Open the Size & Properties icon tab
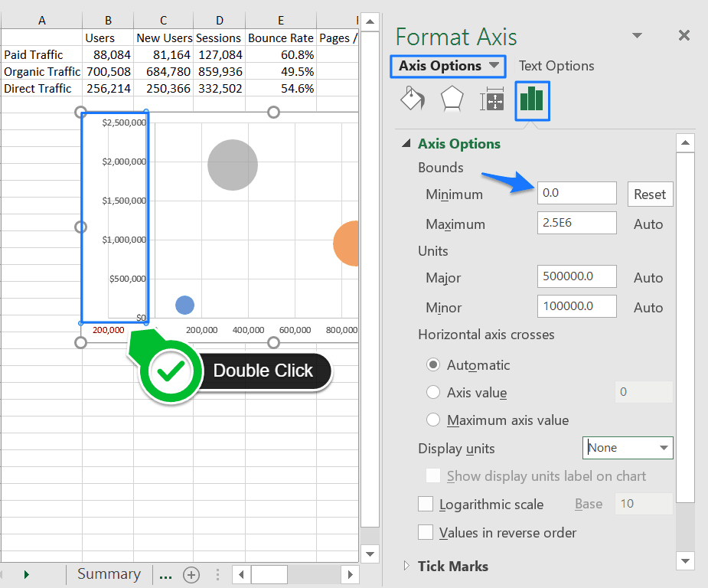Screen dimensions: 708x588 tap(491, 99)
